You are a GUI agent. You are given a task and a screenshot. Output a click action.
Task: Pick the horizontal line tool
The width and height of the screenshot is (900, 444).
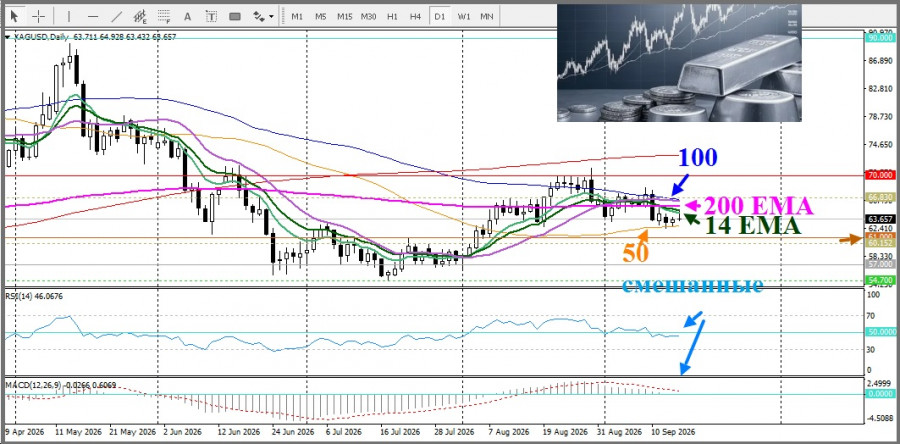pyautogui.click(x=92, y=16)
